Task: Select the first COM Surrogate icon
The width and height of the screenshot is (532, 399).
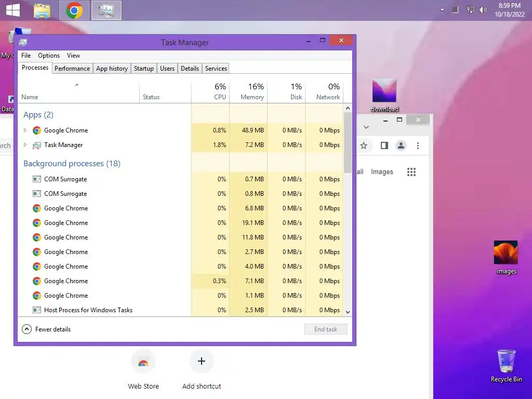Action: pos(37,179)
